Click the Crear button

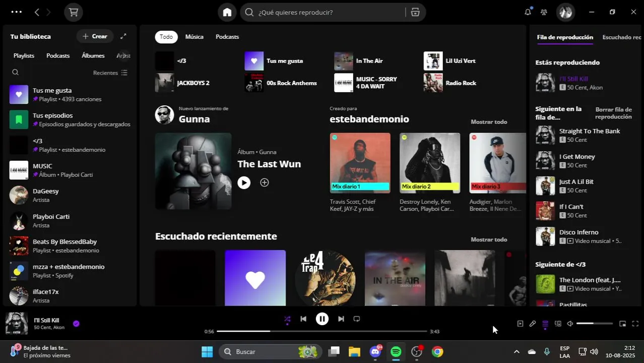(95, 36)
